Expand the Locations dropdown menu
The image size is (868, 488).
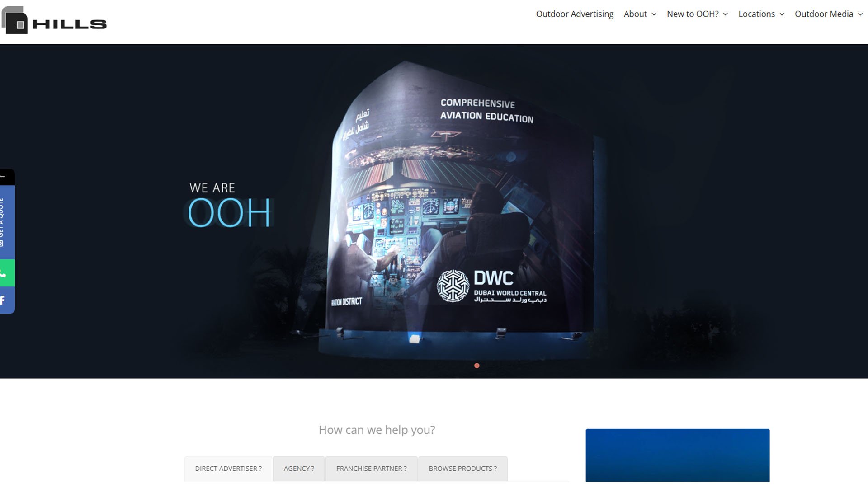[761, 14]
